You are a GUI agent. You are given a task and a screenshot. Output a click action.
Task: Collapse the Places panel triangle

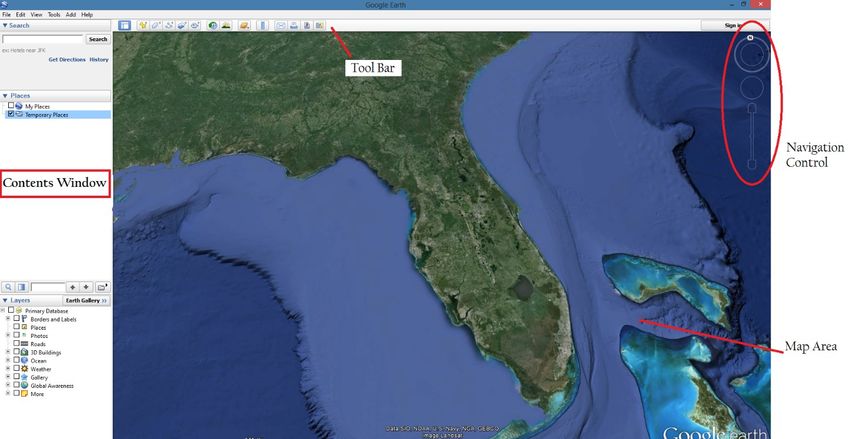point(5,96)
